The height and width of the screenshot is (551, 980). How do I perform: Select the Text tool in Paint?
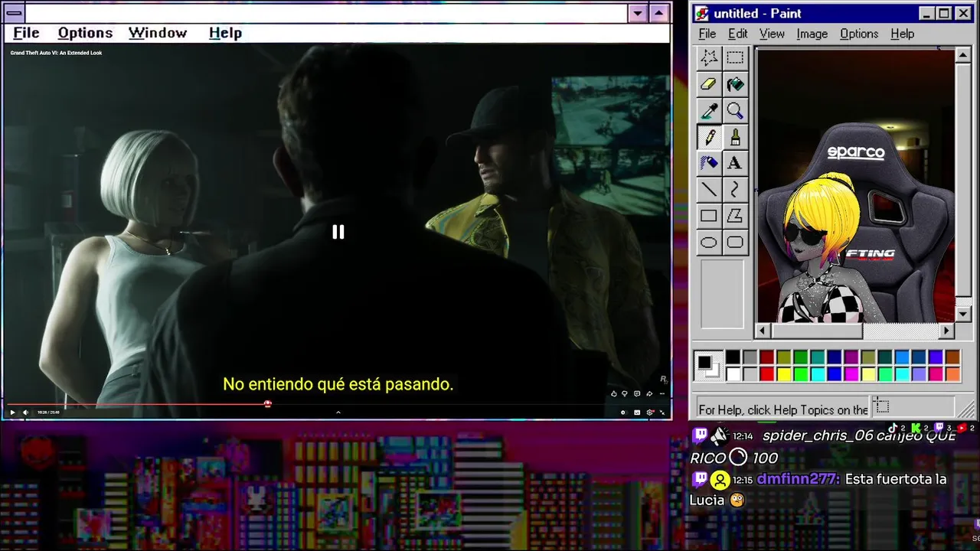pyautogui.click(x=735, y=163)
